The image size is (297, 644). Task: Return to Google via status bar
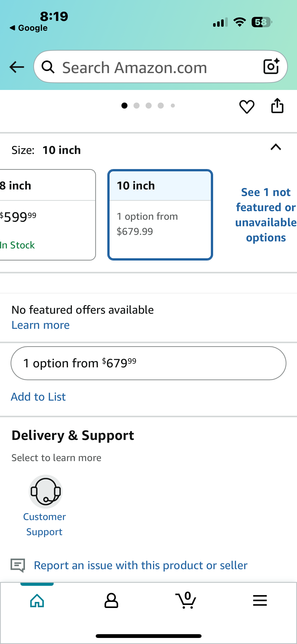[28, 28]
